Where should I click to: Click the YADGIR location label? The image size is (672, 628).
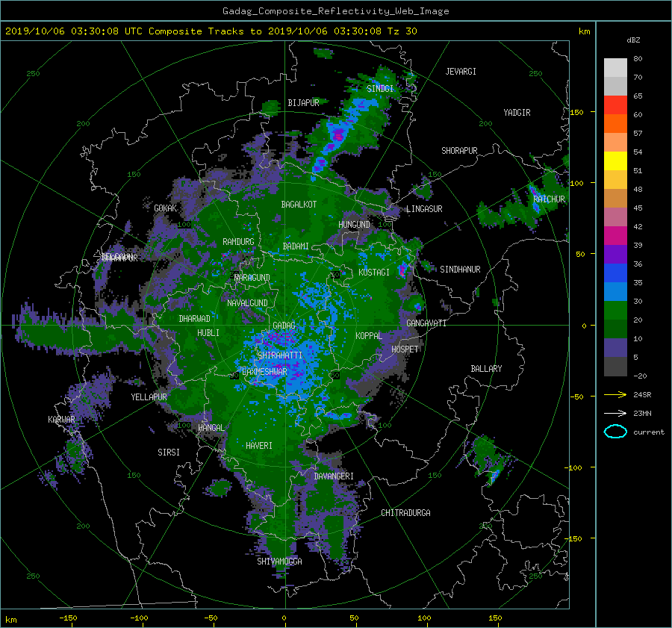click(517, 113)
